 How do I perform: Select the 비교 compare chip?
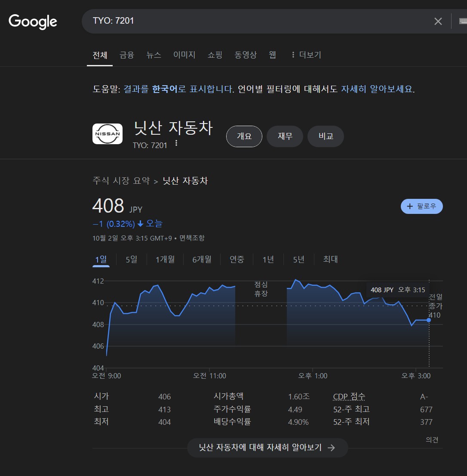326,136
